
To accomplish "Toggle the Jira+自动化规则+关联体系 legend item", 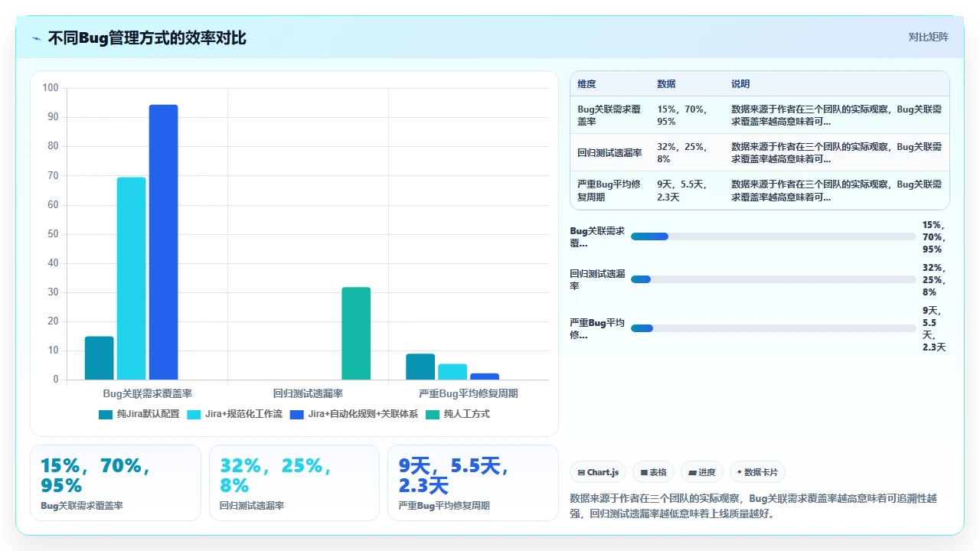I will 354,414.
